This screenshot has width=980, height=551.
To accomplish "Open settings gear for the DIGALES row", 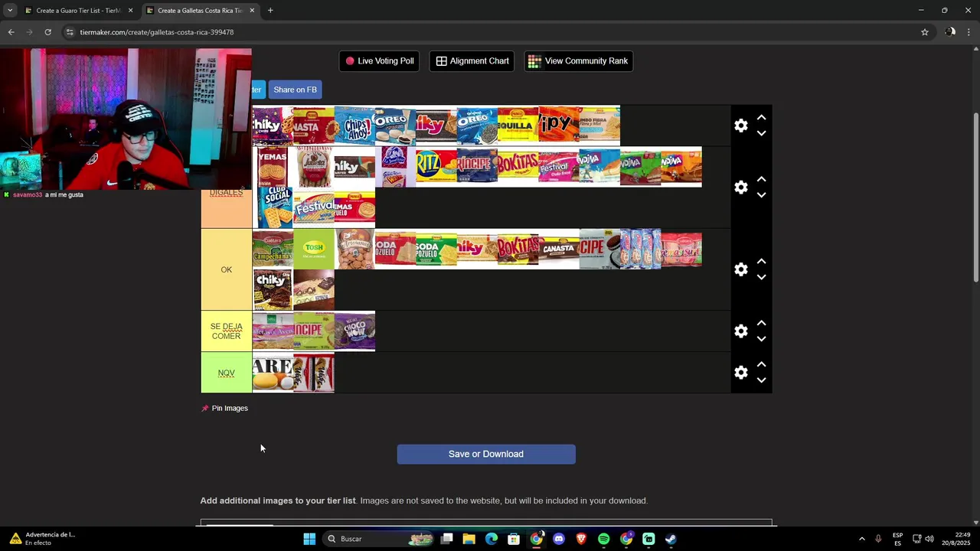I will [x=740, y=187].
